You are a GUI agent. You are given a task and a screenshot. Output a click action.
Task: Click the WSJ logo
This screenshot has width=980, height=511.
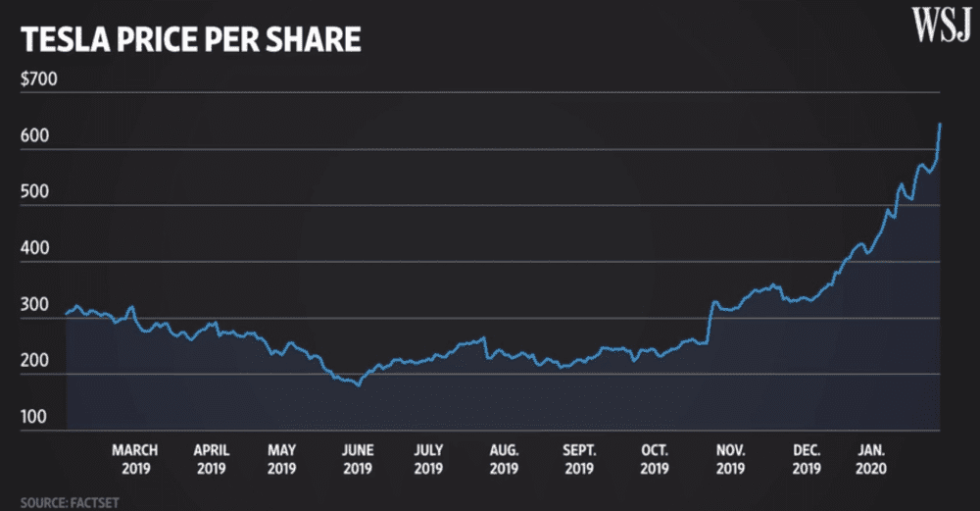[942, 26]
